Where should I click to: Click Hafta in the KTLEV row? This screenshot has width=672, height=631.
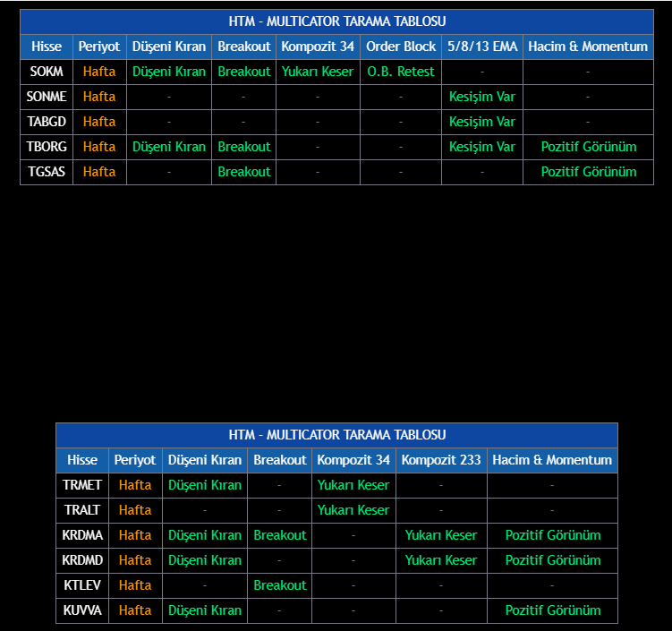135,585
